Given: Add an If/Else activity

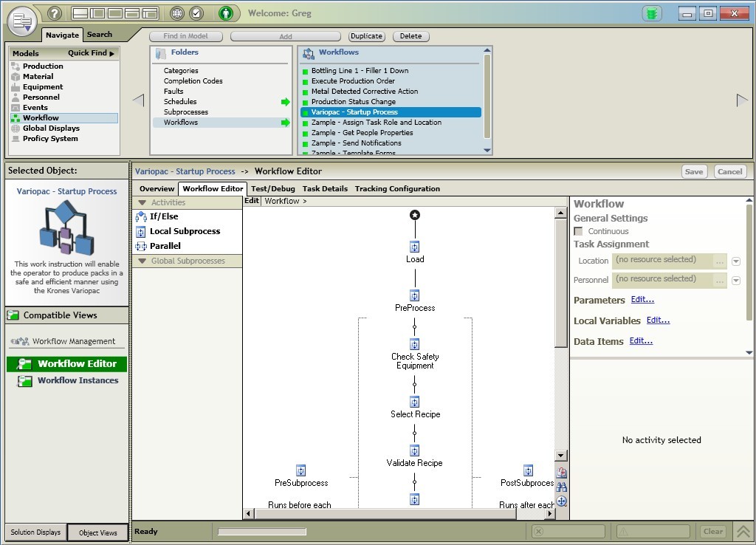Looking at the screenshot, I should [x=164, y=216].
